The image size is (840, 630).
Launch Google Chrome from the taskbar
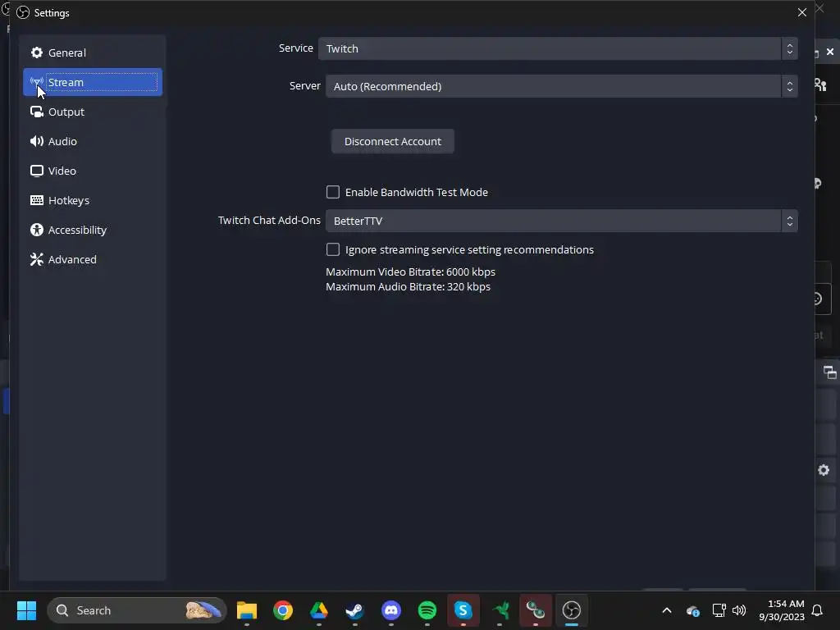[283, 610]
